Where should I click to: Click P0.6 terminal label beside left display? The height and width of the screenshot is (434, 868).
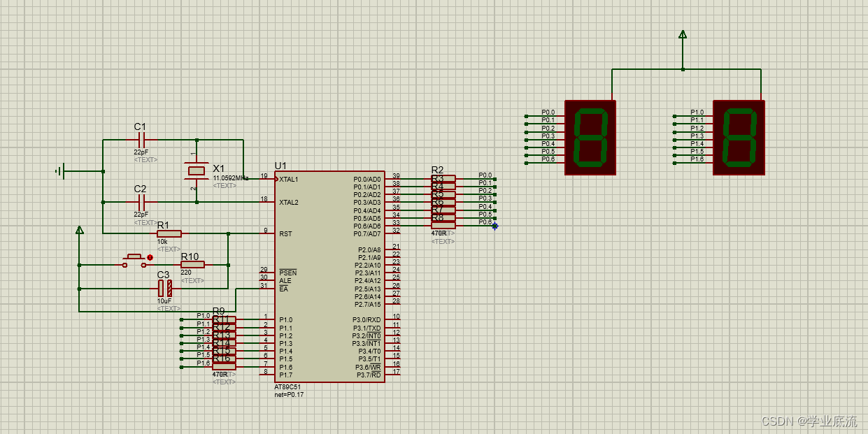point(548,159)
